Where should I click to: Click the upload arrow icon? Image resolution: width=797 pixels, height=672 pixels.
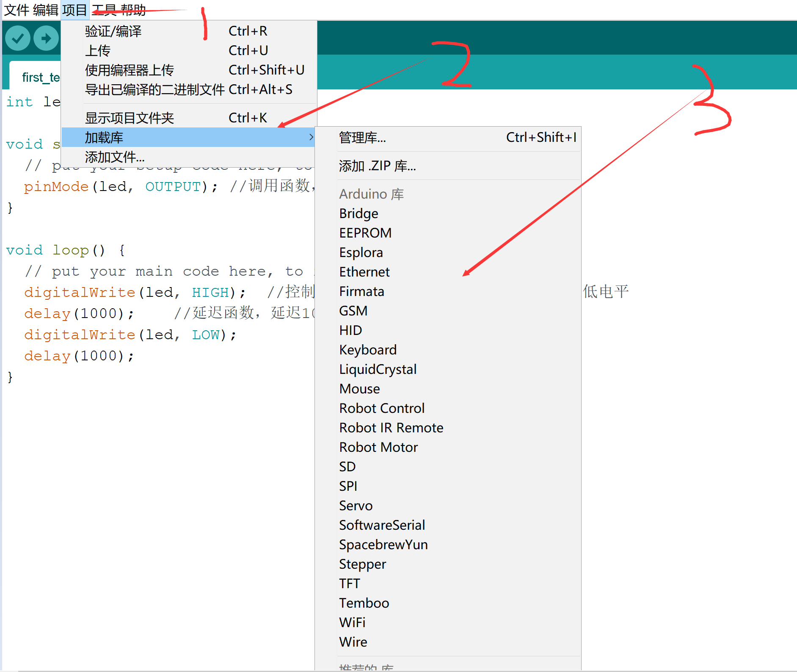46,38
